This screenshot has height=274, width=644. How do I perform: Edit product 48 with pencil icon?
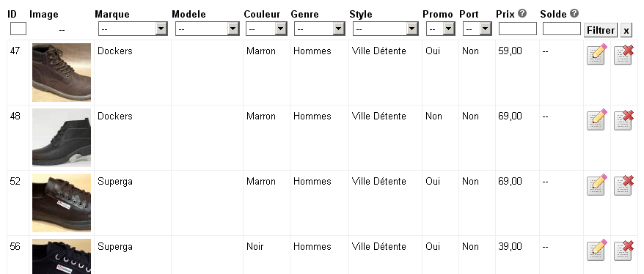click(x=597, y=119)
